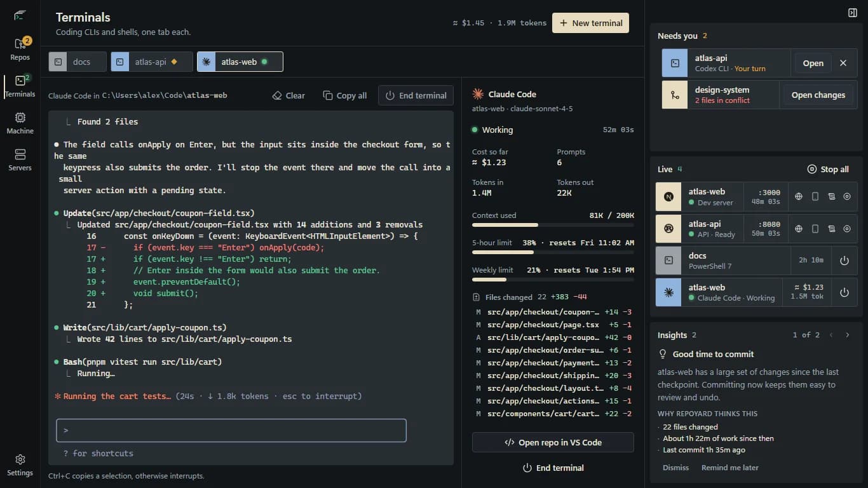Click the design-system branch conflict icon
The height and width of the screenshot is (488, 868).
[x=675, y=95]
